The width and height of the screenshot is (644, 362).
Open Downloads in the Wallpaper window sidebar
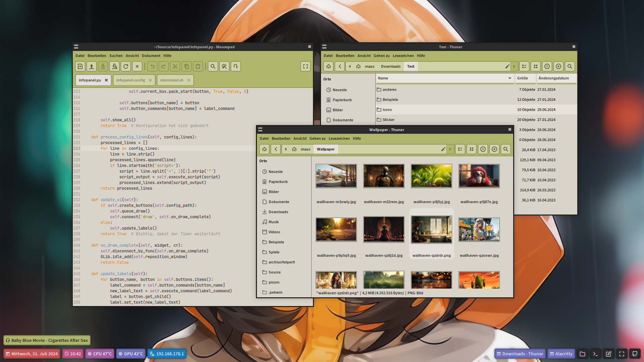click(x=278, y=212)
